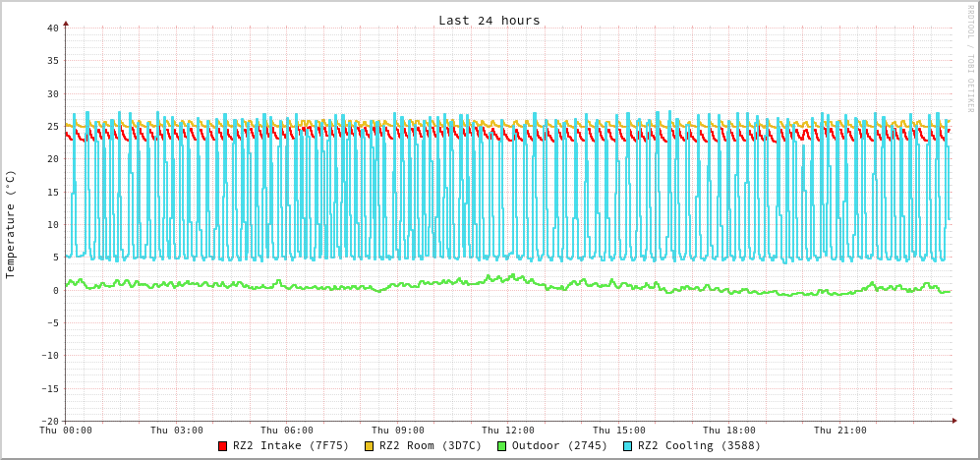Select the RZ2 Room (3D7C) legend label
Image resolution: width=980 pixels, height=460 pixels.
[x=431, y=446]
